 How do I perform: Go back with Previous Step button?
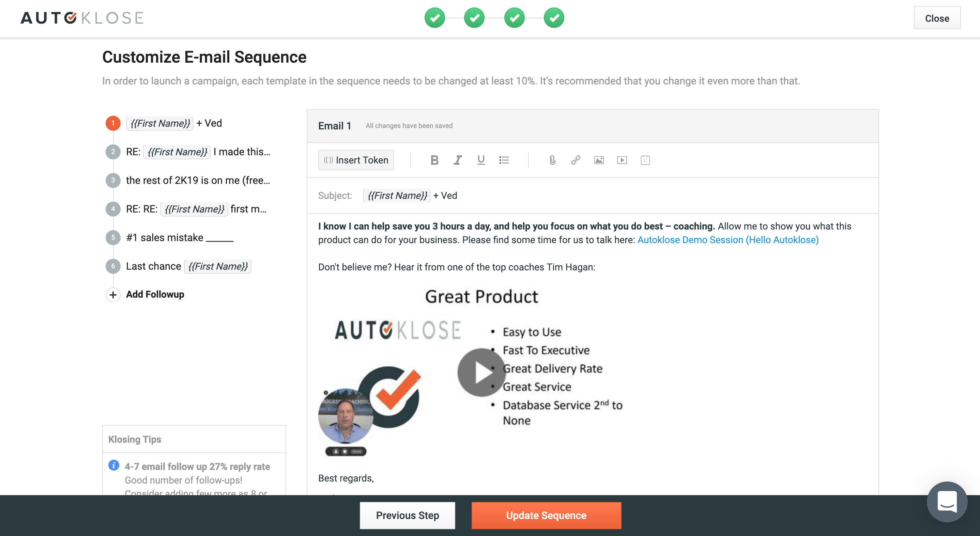408,515
